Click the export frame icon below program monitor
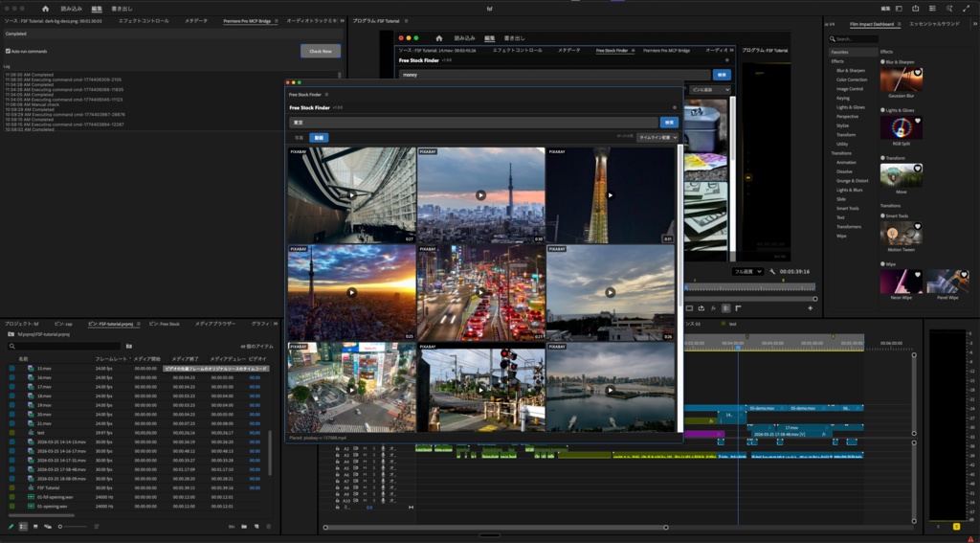Viewport: 980px width, 543px height. coord(702,307)
